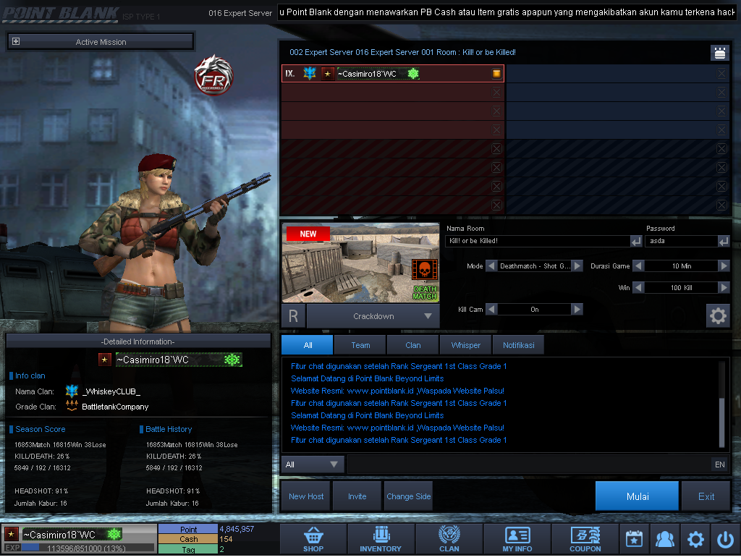Decrease Win kill limit with left arrow
This screenshot has width=741, height=560.
[638, 287]
